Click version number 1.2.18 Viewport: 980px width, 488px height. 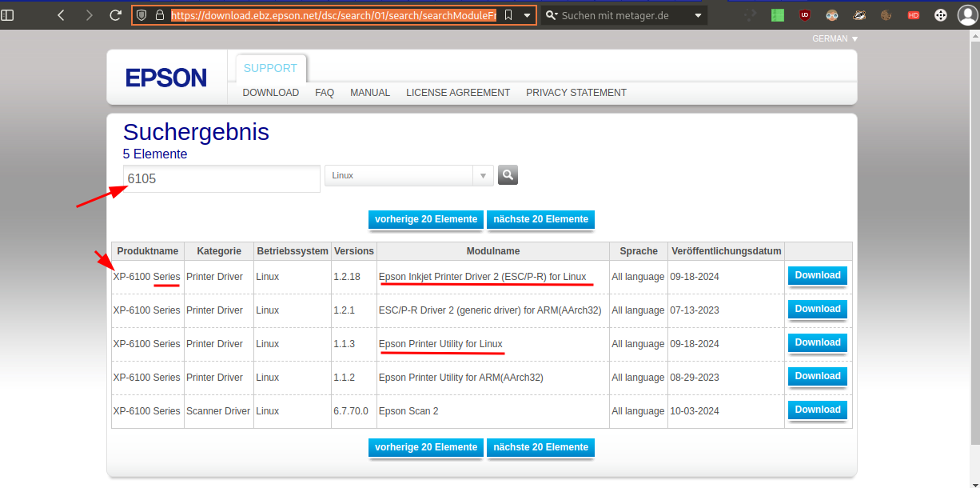[347, 277]
